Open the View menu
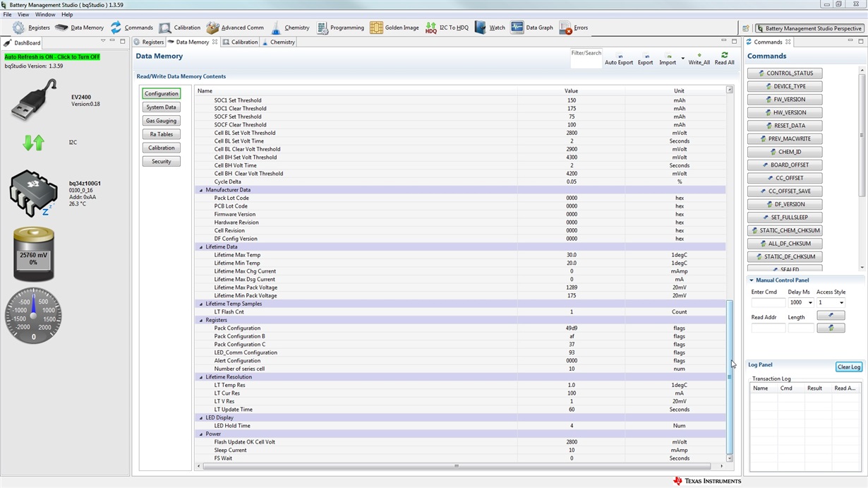 pos(23,14)
